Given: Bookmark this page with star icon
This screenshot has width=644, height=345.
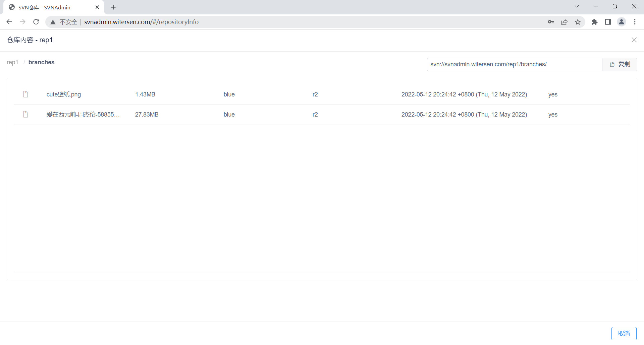Looking at the screenshot, I should point(578,22).
